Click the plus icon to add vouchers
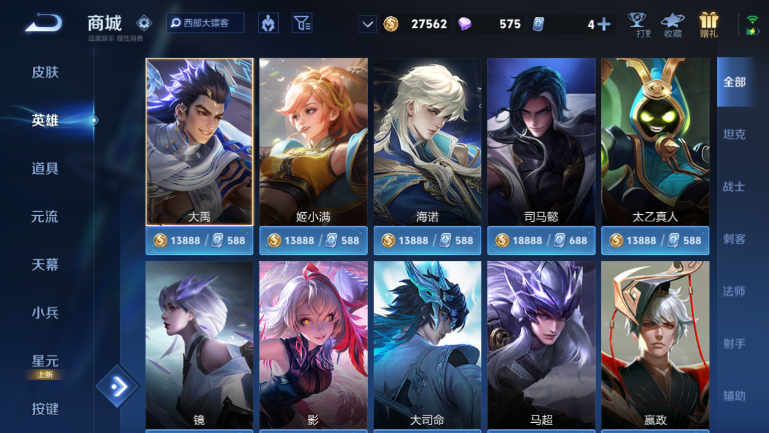Screen dimensions: 769x433 pos(604,24)
